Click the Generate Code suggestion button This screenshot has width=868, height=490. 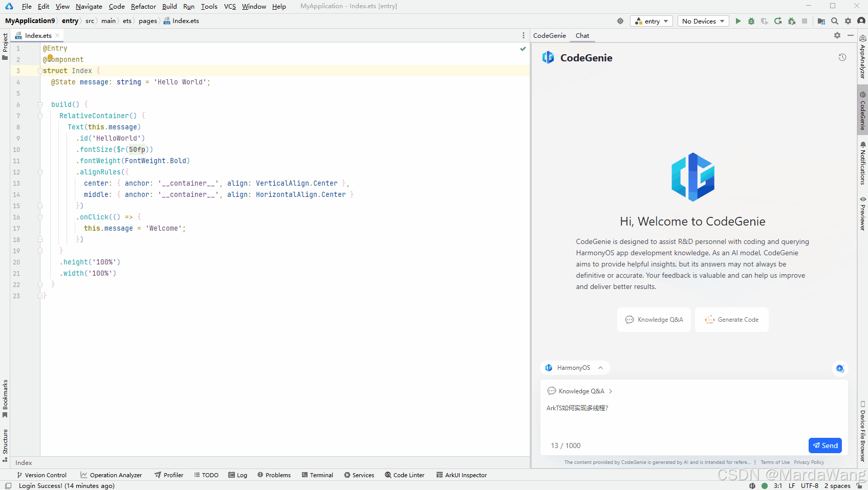[x=732, y=320]
